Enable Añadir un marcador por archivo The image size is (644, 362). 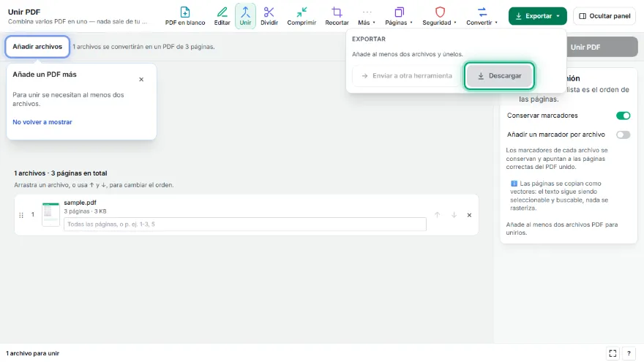tap(623, 135)
